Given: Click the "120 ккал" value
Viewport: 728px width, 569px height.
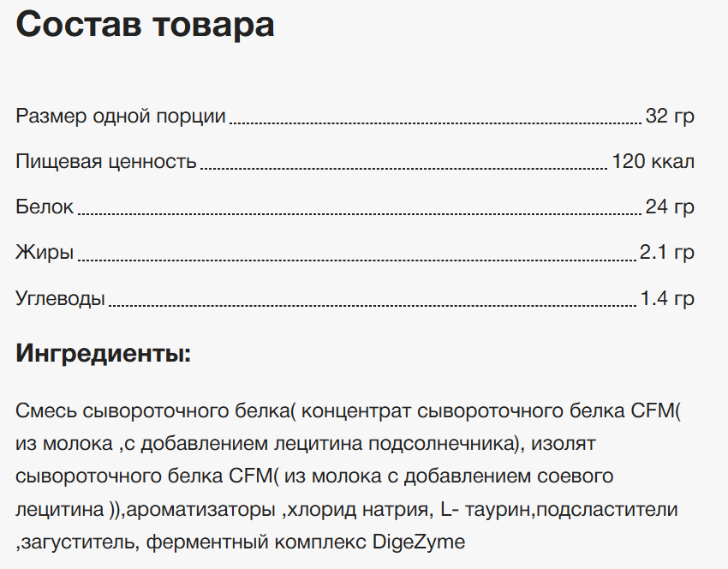Looking at the screenshot, I should (653, 161).
